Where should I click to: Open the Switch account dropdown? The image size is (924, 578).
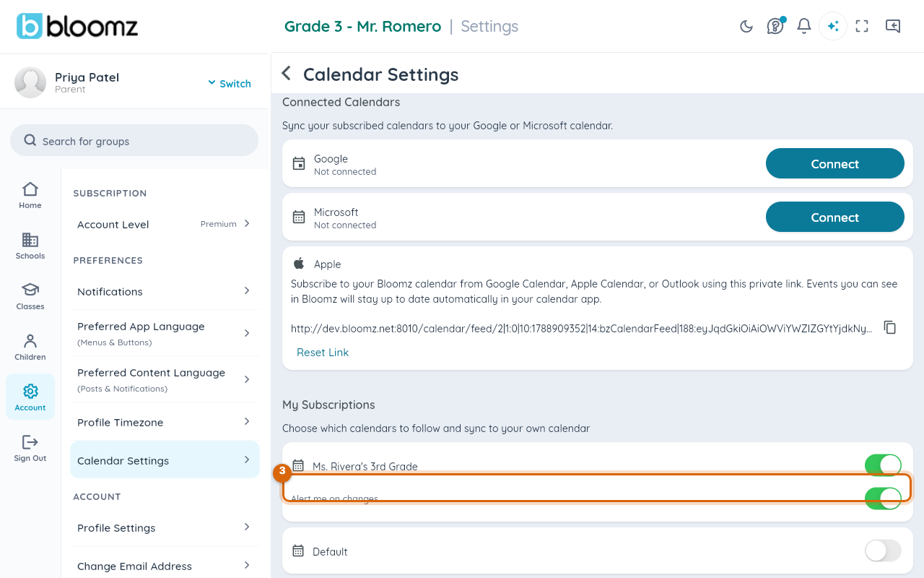[x=230, y=83]
